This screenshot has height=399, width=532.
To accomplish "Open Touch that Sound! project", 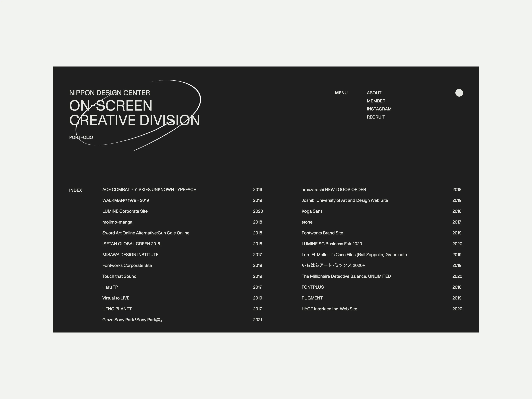I will coord(120,276).
